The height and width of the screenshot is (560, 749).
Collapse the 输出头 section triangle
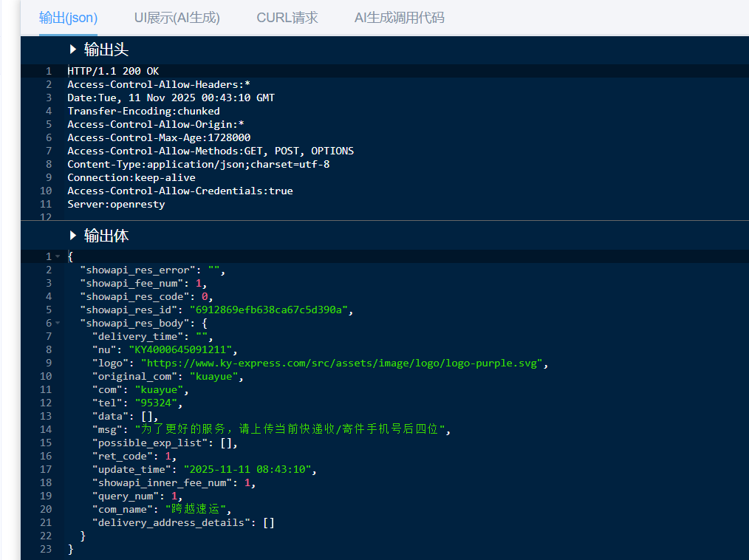coord(72,49)
